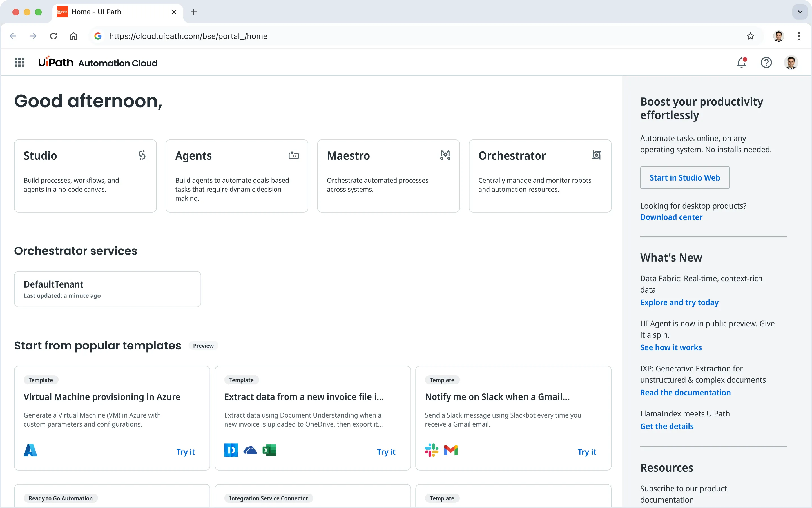Screen dimensions: 812x508
Task: Open the Virtual Machine provisioning in Azure title
Action: tap(102, 397)
